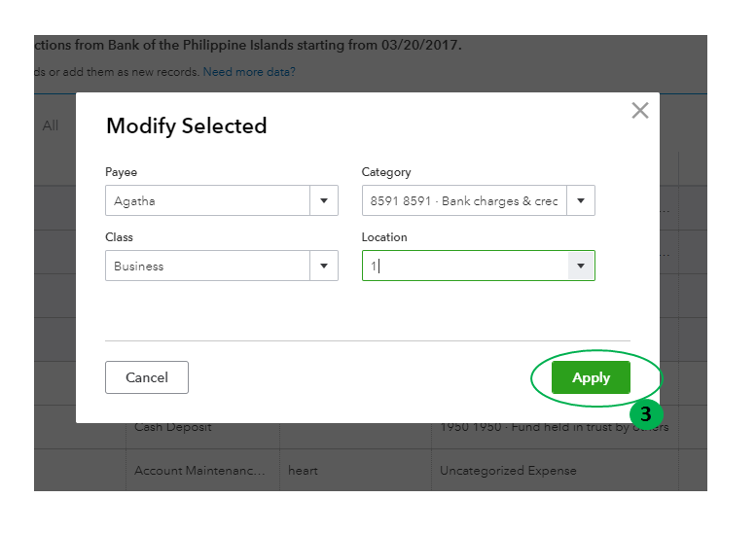Focus the Class field showing Business
The width and height of the screenshot is (756, 534).
click(x=208, y=266)
